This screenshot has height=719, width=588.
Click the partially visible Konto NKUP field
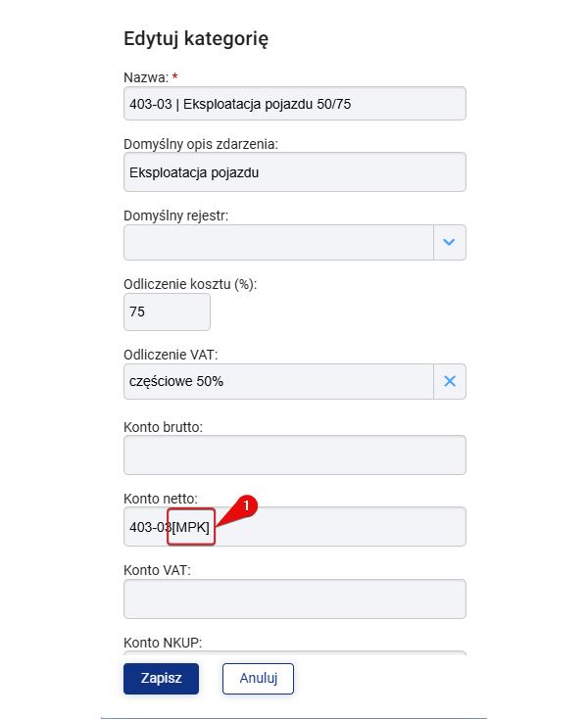295,652
